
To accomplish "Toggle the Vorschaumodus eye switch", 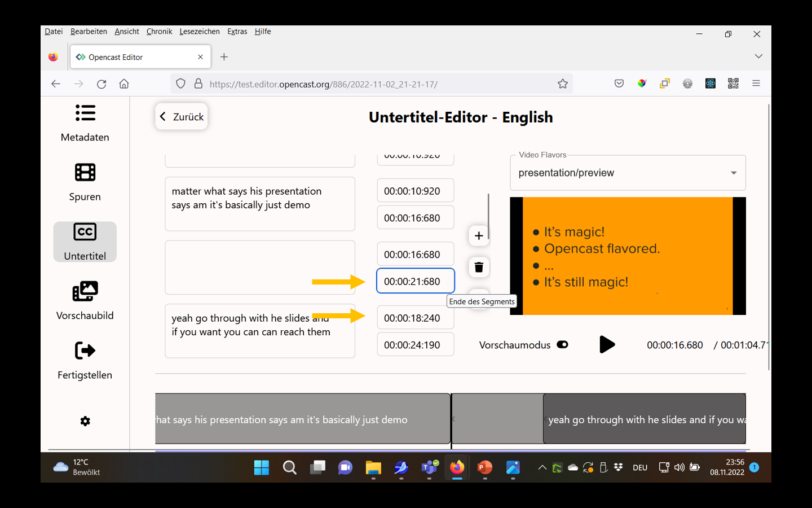I will point(562,344).
